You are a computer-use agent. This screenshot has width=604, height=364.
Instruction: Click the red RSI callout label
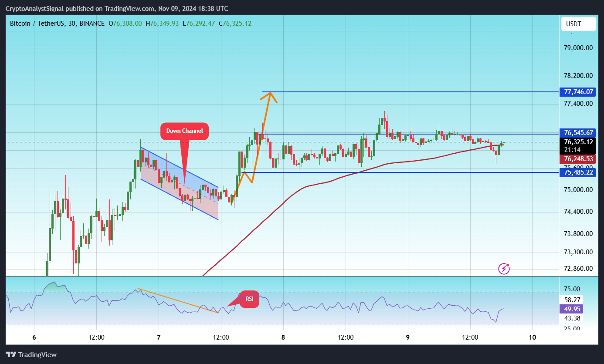point(249,299)
